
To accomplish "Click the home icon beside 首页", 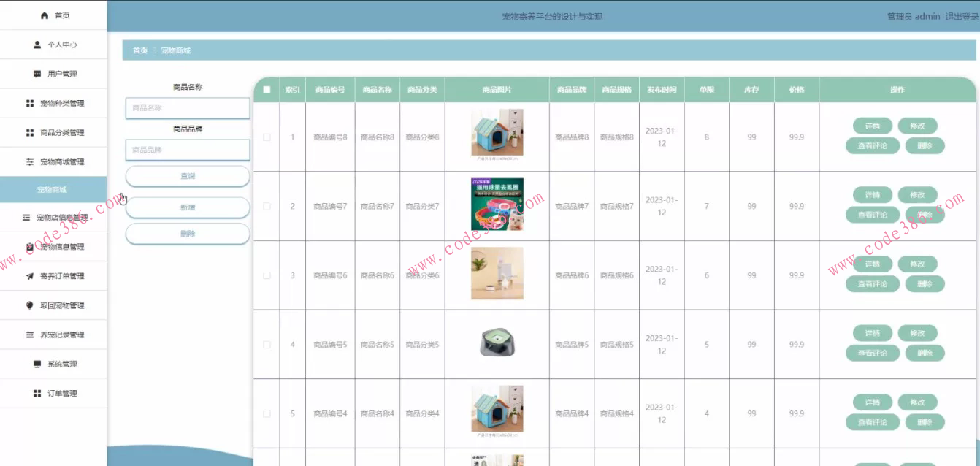I will tap(45, 15).
